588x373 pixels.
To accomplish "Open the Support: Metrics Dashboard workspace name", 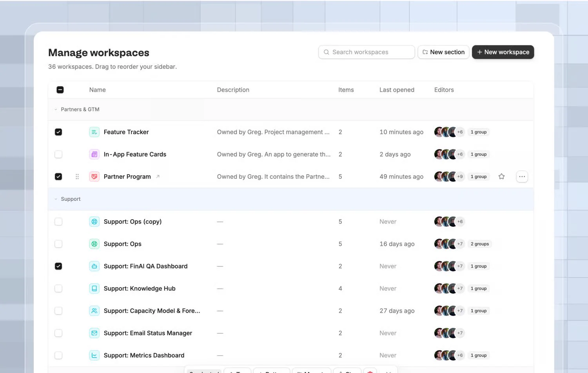I will (x=144, y=356).
